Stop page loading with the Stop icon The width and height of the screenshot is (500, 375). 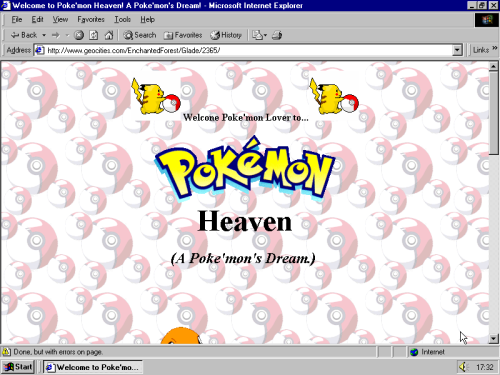coord(79,35)
